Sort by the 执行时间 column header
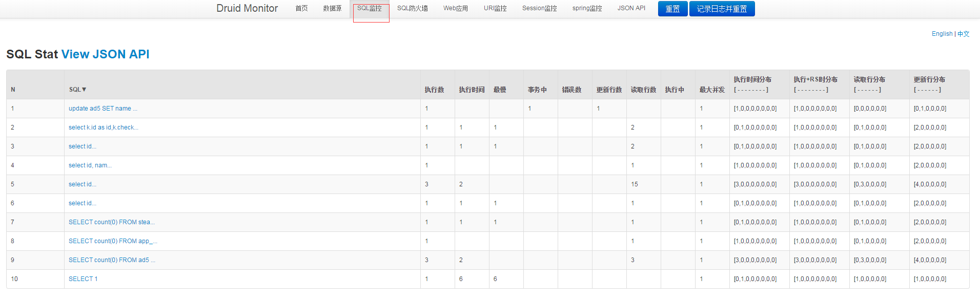The height and width of the screenshot is (300, 980). tap(472, 90)
